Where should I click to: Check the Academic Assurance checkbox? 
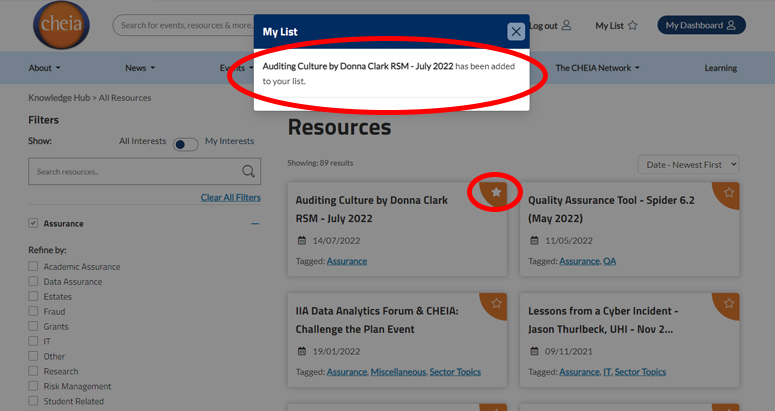(x=33, y=266)
